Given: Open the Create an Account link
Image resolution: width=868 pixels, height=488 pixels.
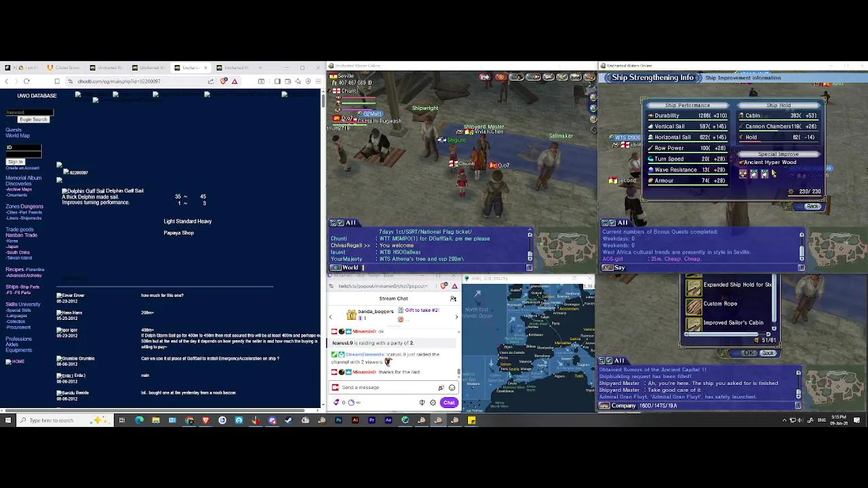Looking at the screenshot, I should (22, 167).
